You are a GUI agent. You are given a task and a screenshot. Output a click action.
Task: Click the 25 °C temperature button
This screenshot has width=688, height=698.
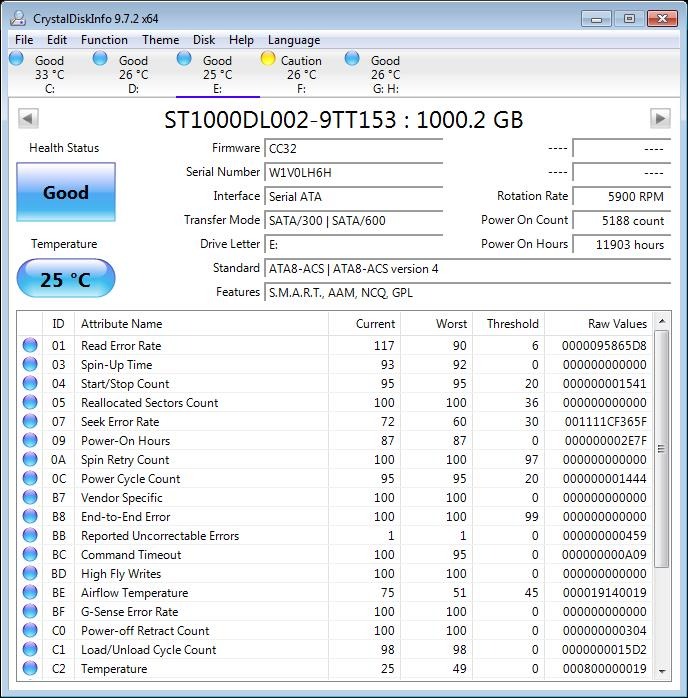coord(66,280)
